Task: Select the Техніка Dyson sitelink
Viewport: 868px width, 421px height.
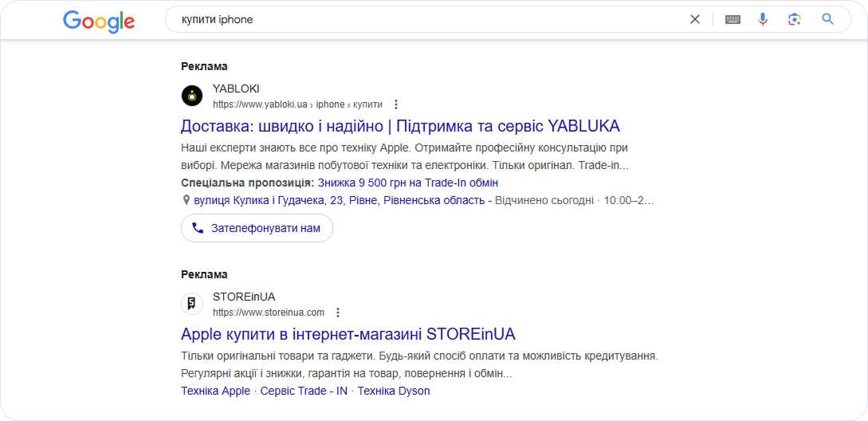Action: pyautogui.click(x=394, y=391)
